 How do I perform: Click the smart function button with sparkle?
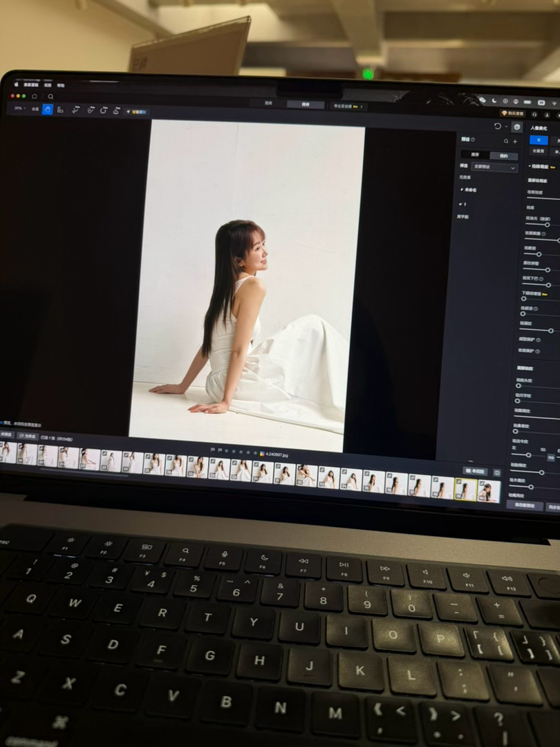click(137, 112)
